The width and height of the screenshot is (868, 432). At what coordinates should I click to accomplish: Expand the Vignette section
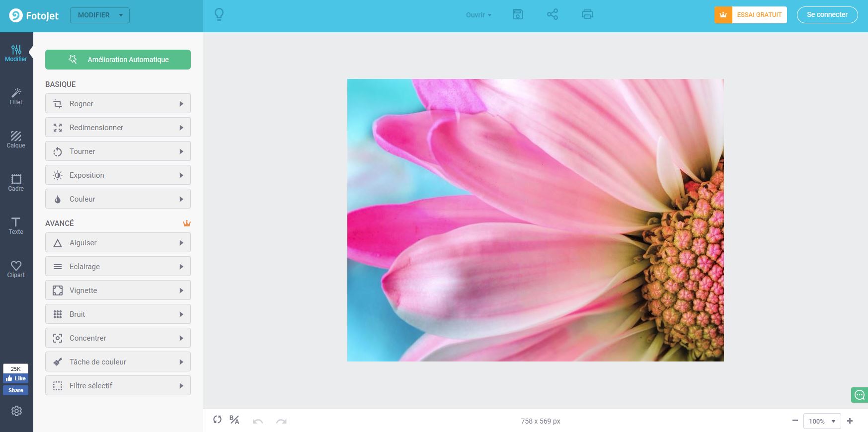coord(118,290)
